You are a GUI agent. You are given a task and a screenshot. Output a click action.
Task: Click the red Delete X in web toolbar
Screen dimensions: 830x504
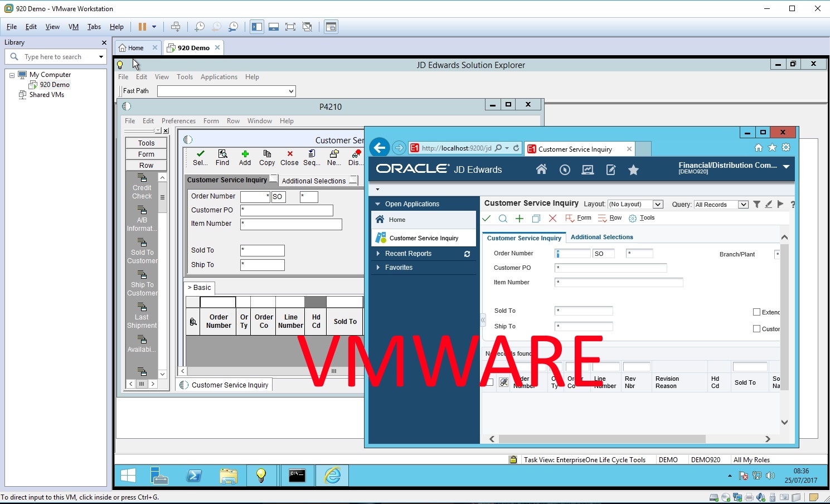tap(552, 219)
